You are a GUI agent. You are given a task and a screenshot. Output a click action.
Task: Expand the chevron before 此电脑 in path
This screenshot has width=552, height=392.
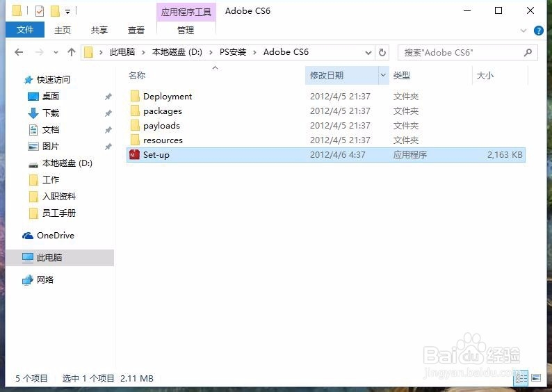pos(101,52)
